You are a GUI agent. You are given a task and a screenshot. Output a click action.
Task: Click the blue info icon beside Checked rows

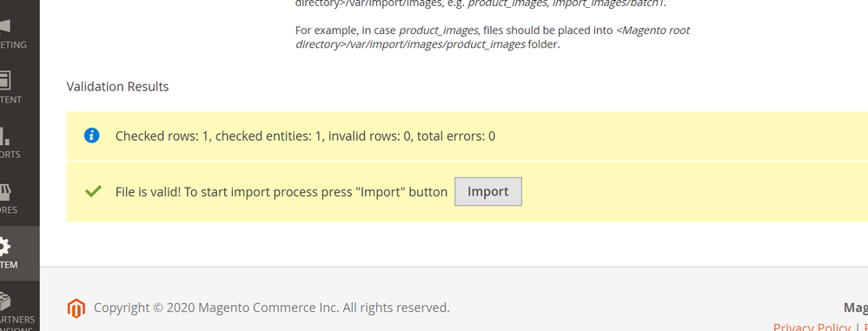(92, 136)
